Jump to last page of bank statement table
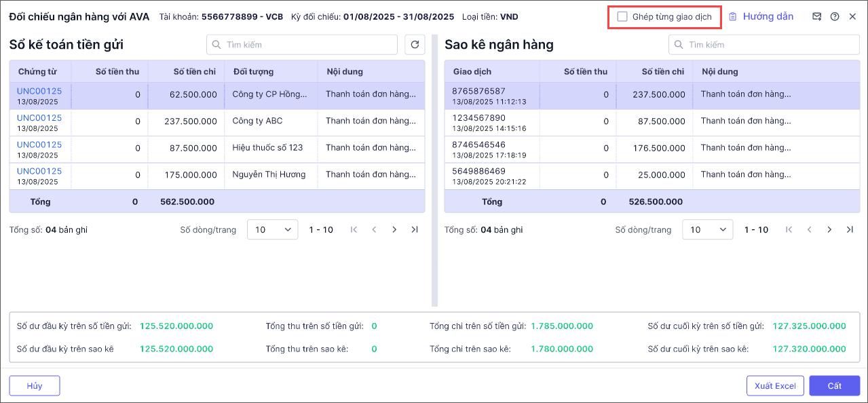Image resolution: width=868 pixels, height=403 pixels. [x=850, y=230]
